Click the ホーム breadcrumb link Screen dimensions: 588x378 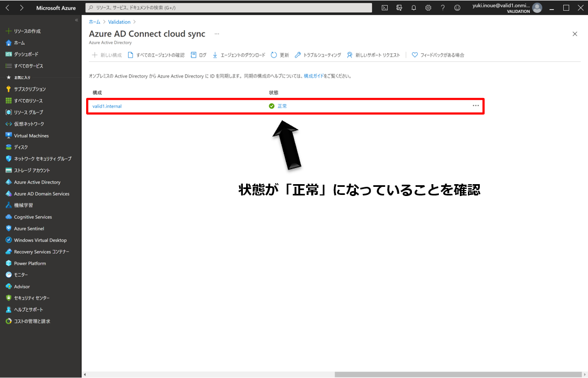tap(95, 22)
